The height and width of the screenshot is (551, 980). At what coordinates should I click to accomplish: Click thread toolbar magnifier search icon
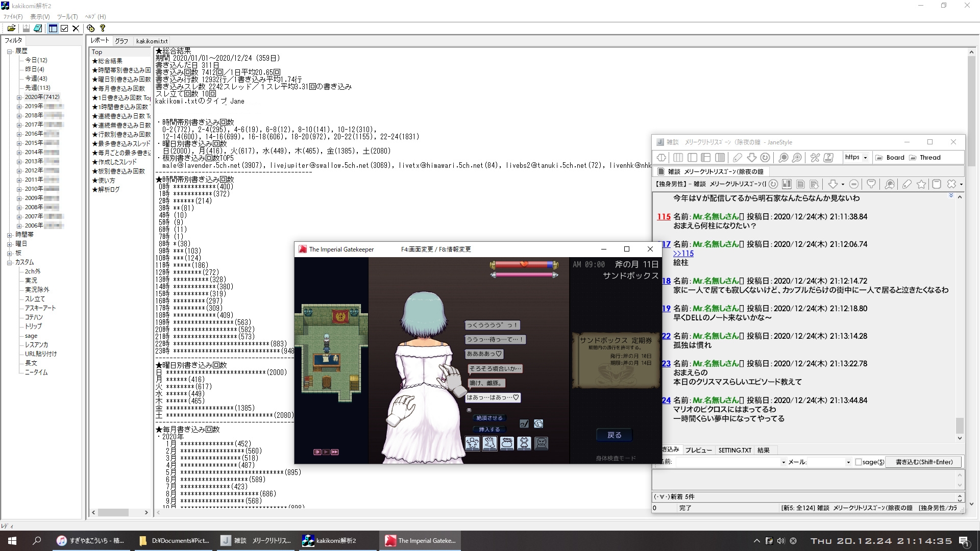pyautogui.click(x=890, y=184)
